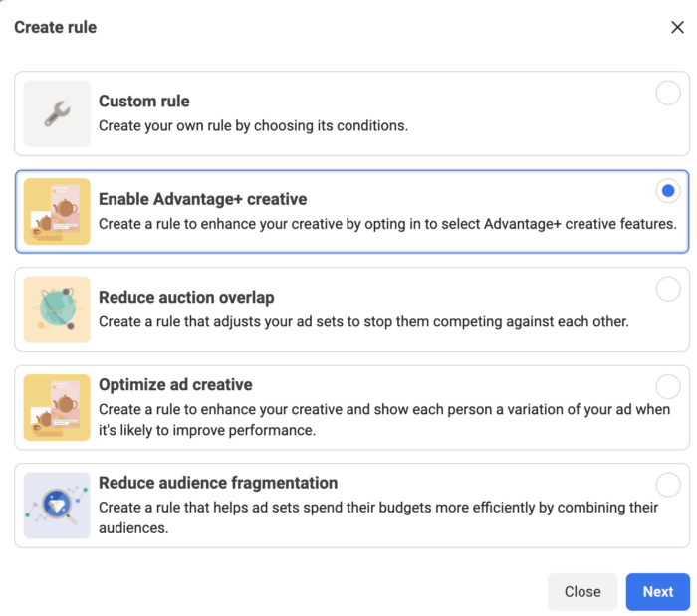Click the 'Reduce auction overlap' heading

point(186,298)
